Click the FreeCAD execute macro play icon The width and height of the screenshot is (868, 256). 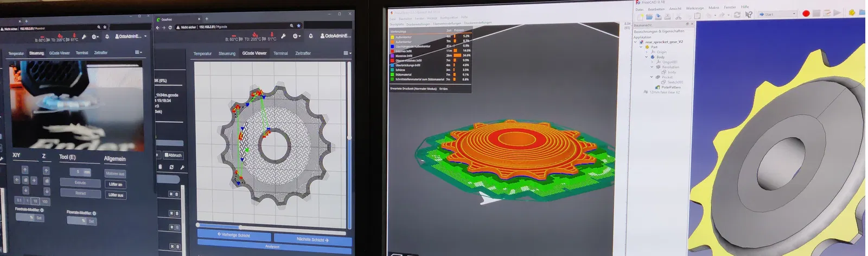click(837, 13)
